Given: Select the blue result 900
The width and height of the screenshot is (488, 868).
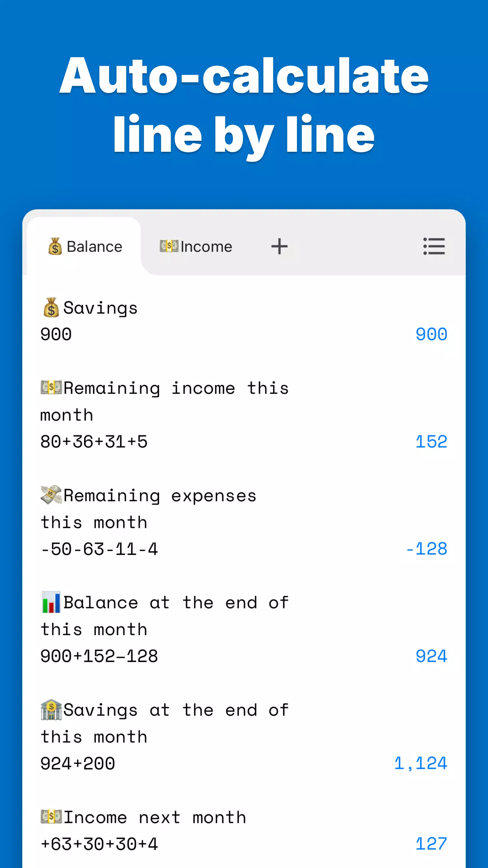Looking at the screenshot, I should [x=432, y=334].
